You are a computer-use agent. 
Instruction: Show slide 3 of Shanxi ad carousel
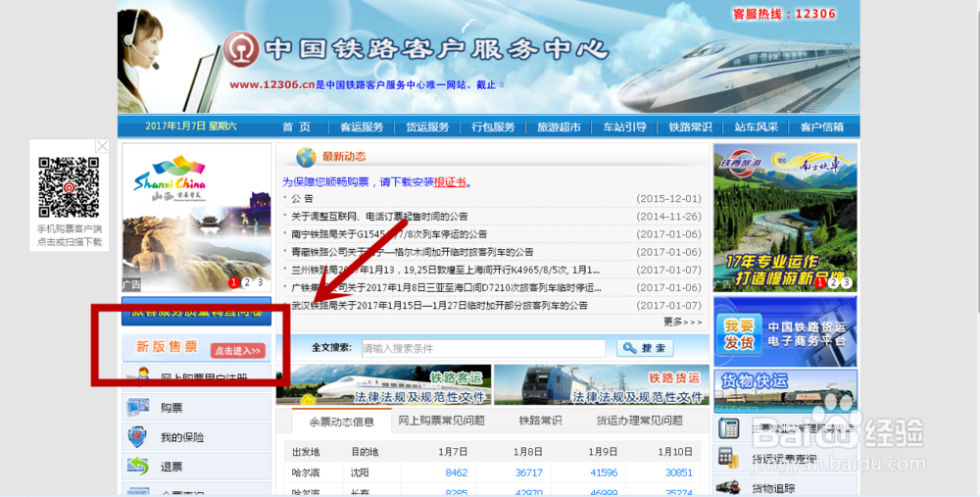260,282
